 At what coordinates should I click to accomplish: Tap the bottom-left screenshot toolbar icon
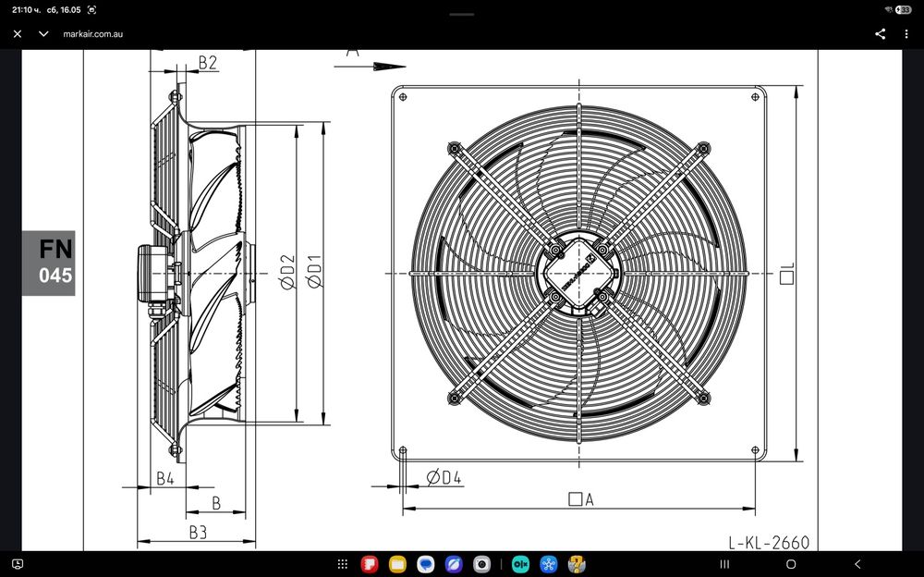pyautogui.click(x=18, y=564)
